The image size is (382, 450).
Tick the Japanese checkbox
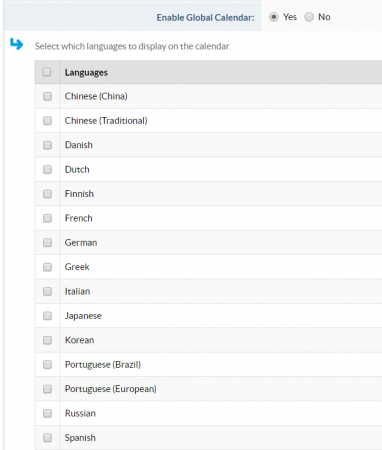pos(47,316)
